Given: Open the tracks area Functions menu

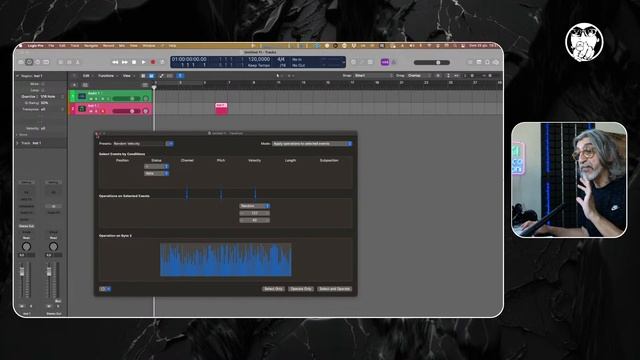Looking at the screenshot, I should click(x=107, y=76).
